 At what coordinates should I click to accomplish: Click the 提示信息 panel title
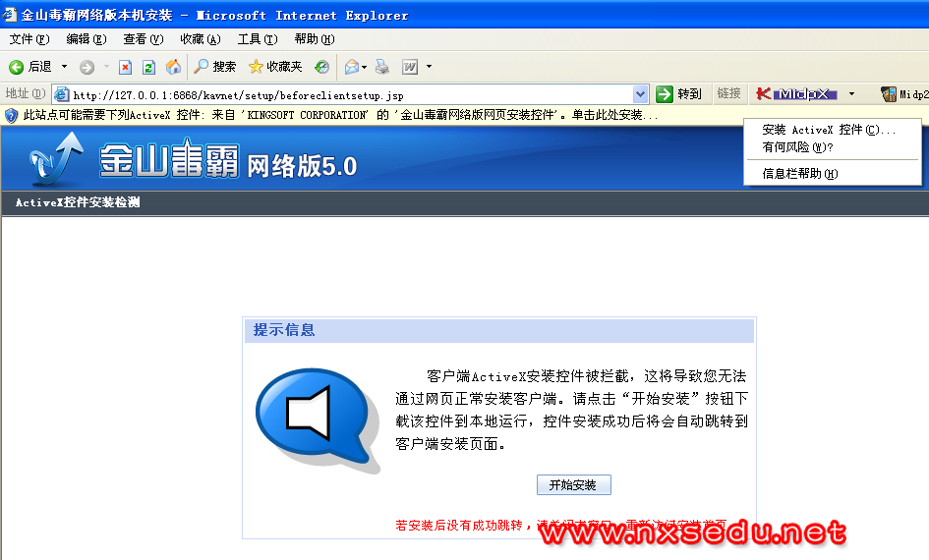pyautogui.click(x=284, y=330)
